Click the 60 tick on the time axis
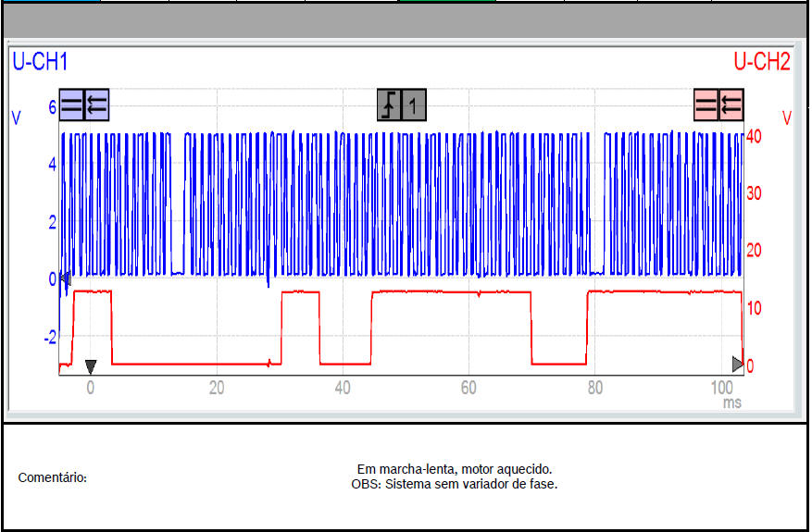The image size is (812, 532). point(468,389)
